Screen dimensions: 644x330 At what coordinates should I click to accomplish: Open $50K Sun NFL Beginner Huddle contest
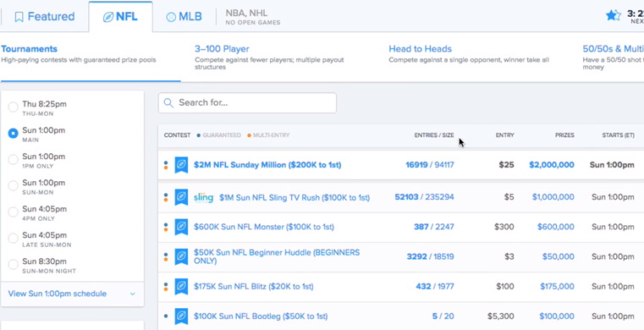point(277,256)
